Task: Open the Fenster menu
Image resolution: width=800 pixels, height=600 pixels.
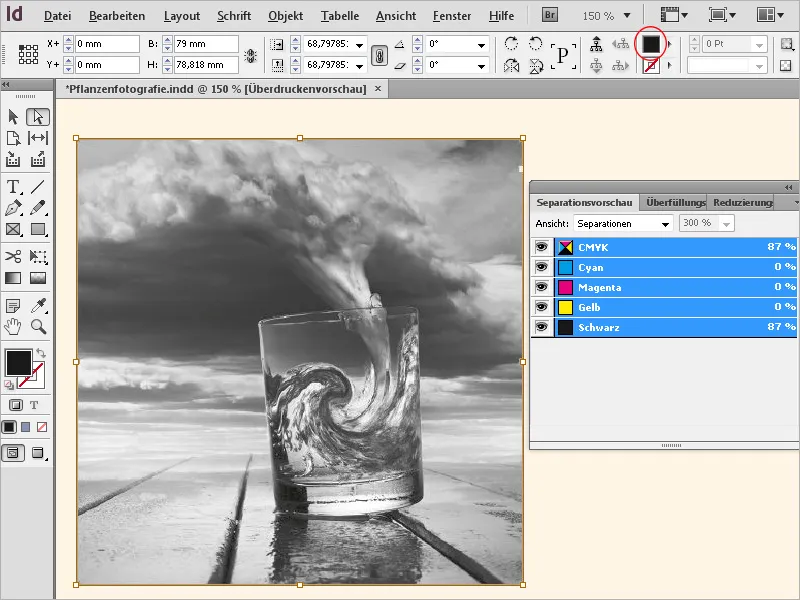Action: pyautogui.click(x=452, y=15)
